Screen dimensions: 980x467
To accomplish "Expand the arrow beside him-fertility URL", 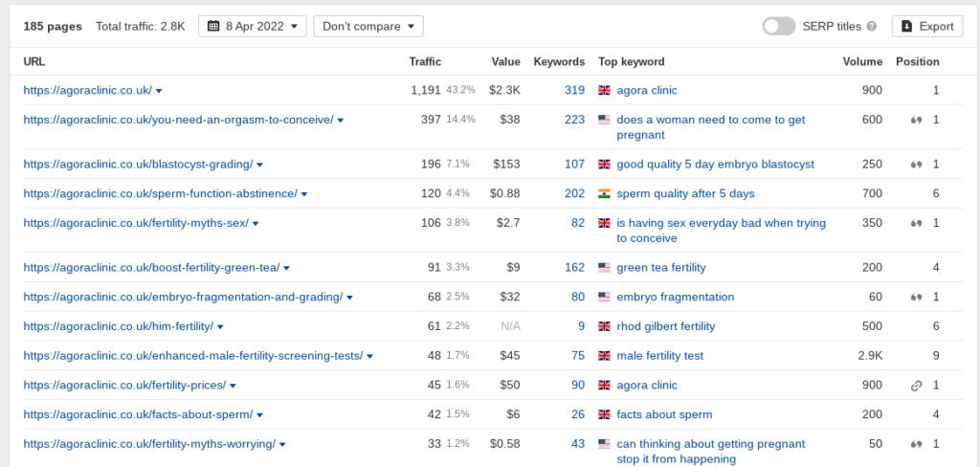I will [x=220, y=327].
